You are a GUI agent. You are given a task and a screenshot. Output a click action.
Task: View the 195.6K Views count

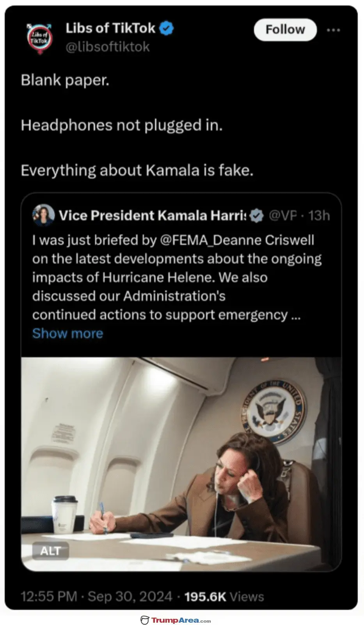[x=224, y=596]
